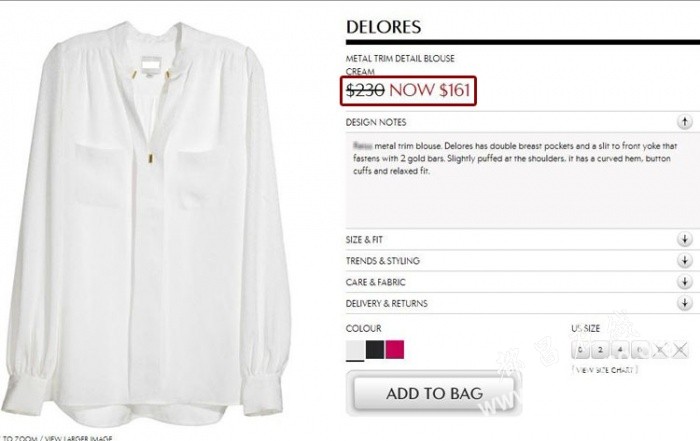
Task: Open the Delivery & Returns section label
Action: point(387,304)
